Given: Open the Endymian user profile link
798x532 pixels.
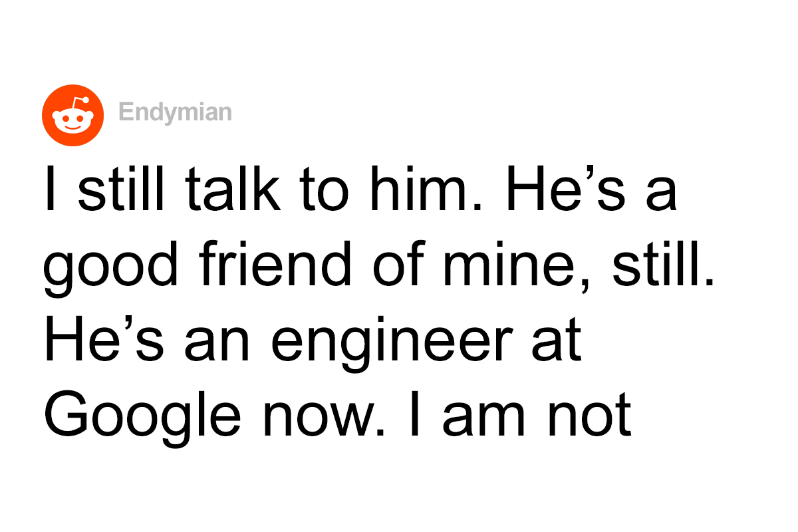Looking at the screenshot, I should click(x=176, y=112).
